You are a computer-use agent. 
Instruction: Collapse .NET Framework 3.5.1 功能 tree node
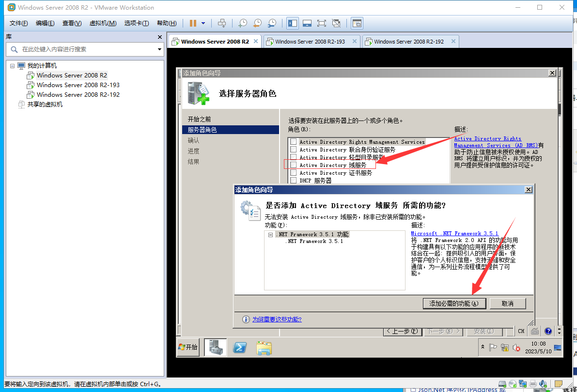click(x=270, y=235)
